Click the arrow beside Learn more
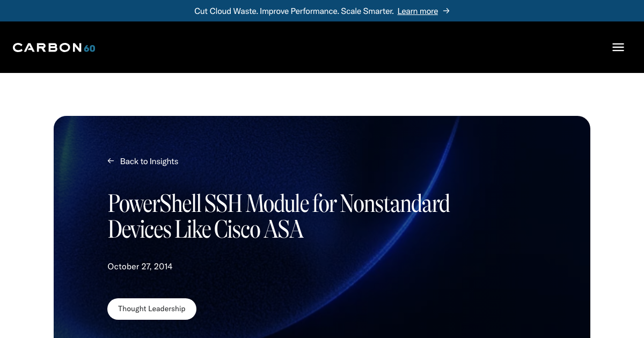644x338 pixels. tap(446, 11)
